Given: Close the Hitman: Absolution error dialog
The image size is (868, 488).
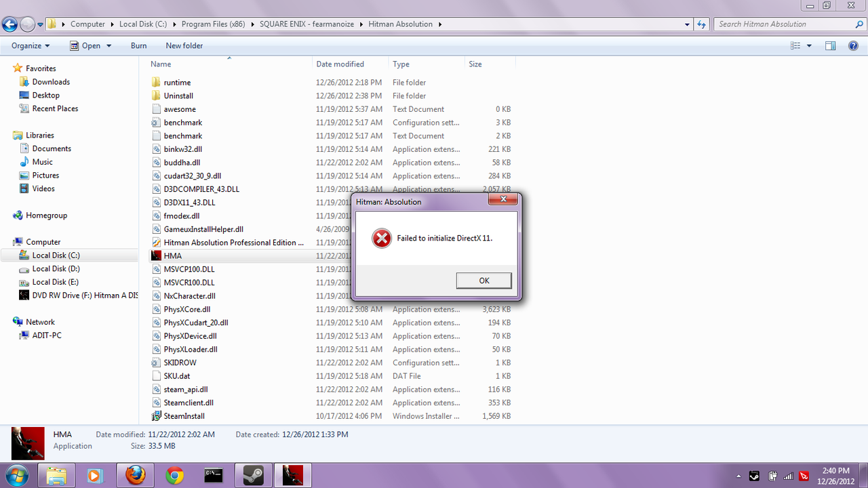Looking at the screenshot, I should (x=503, y=200).
